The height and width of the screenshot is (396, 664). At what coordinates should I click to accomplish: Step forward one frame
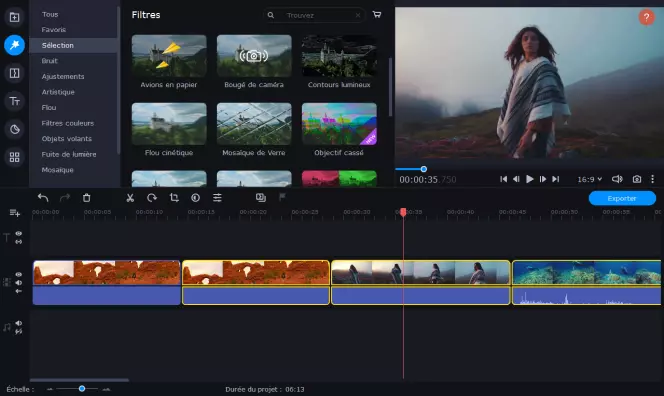pyautogui.click(x=543, y=179)
